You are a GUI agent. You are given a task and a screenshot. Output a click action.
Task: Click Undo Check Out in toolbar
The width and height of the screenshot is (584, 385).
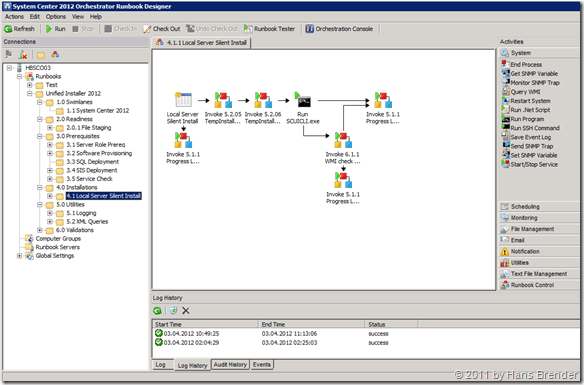point(212,29)
